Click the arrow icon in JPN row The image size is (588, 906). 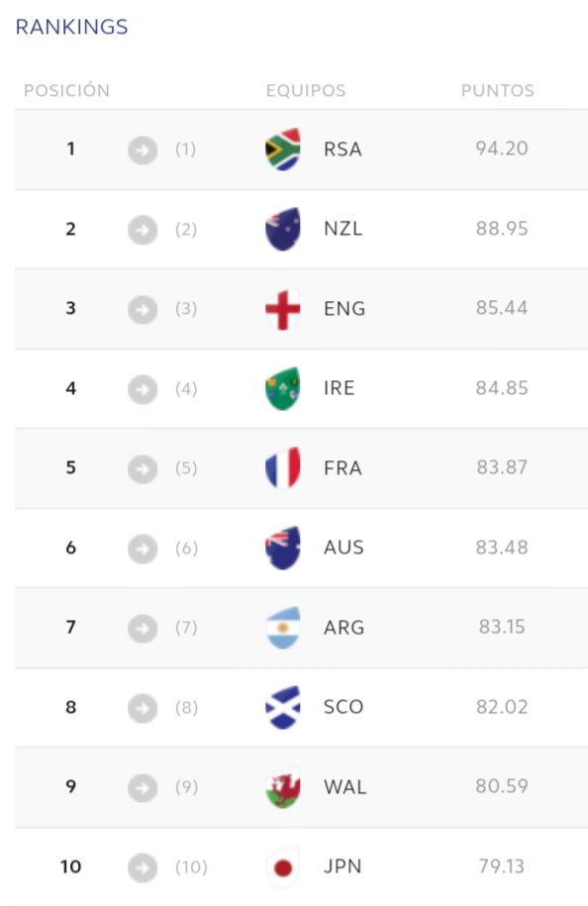(143, 867)
